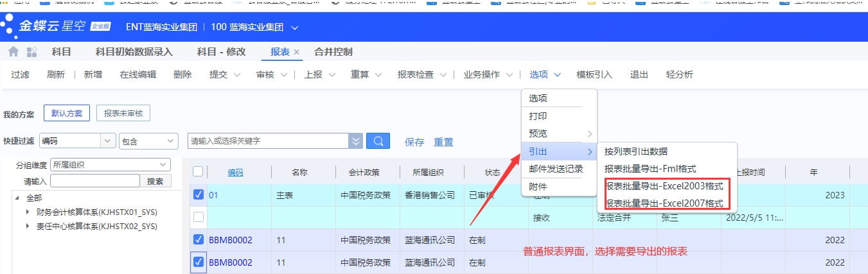This screenshot has height=274, width=868.
Task: Open the 所属组织 grouping dimension dropdown
Action: coord(110,165)
